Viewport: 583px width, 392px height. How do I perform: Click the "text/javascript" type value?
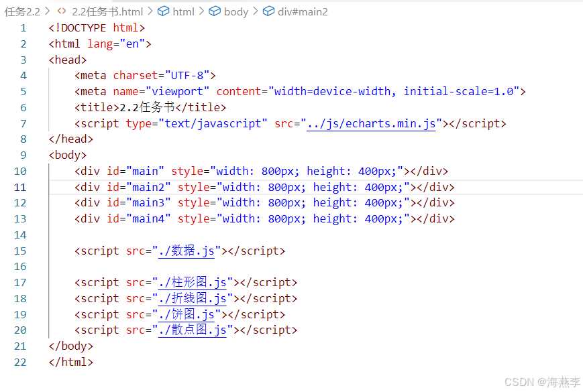click(213, 123)
